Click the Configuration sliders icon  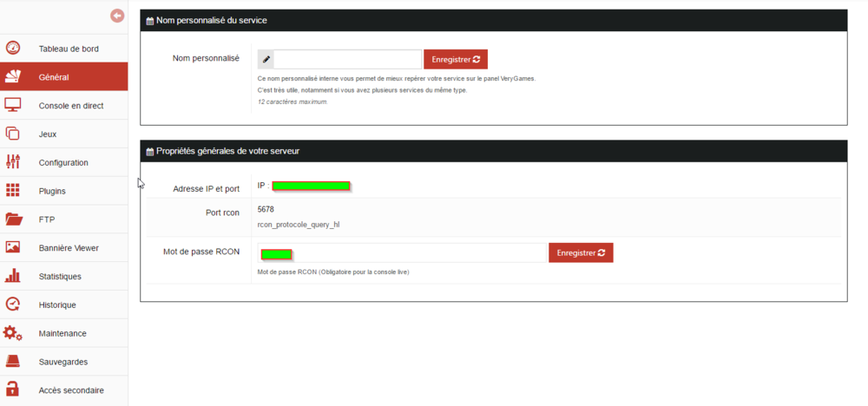click(13, 162)
